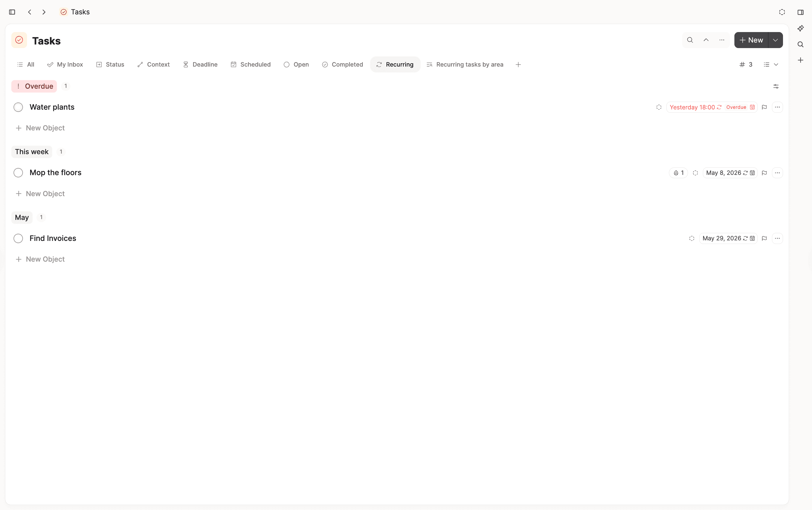This screenshot has height=510, width=812.
Task: Open the New button dropdown arrow
Action: (776, 40)
